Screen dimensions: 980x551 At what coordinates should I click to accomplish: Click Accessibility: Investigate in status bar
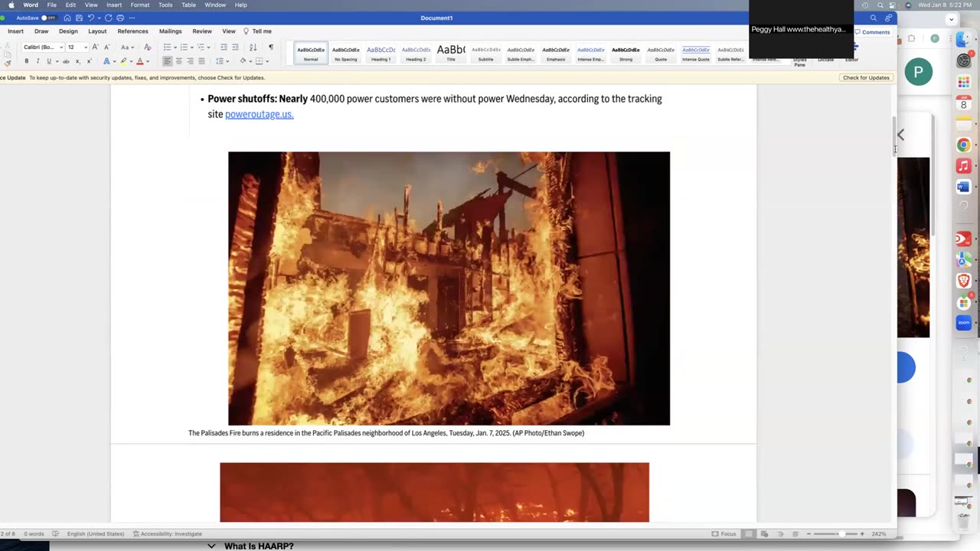[x=168, y=533]
